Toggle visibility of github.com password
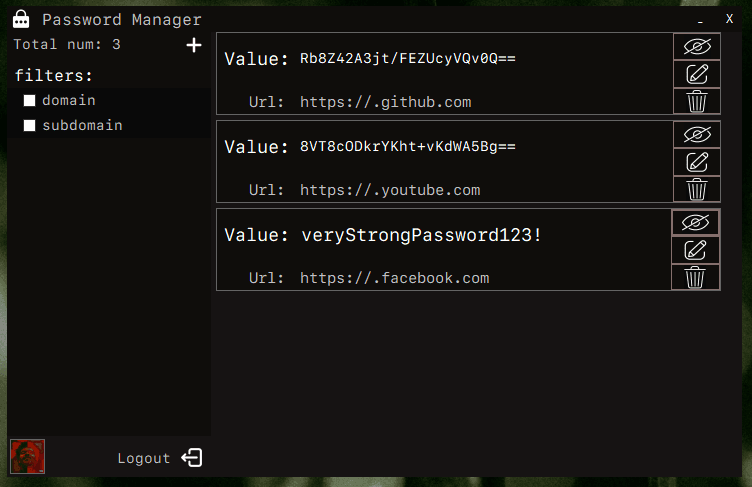This screenshot has height=487, width=752. click(696, 46)
